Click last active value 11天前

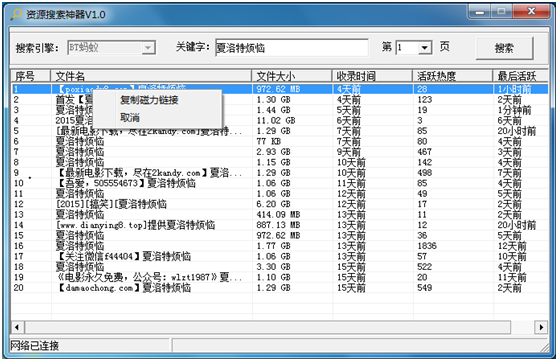click(x=512, y=277)
